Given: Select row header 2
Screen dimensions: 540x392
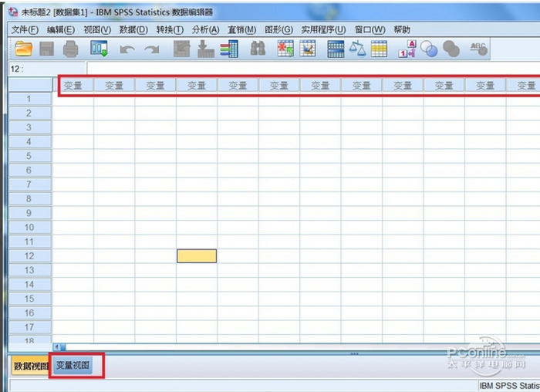Looking at the screenshot, I should click(30, 113).
